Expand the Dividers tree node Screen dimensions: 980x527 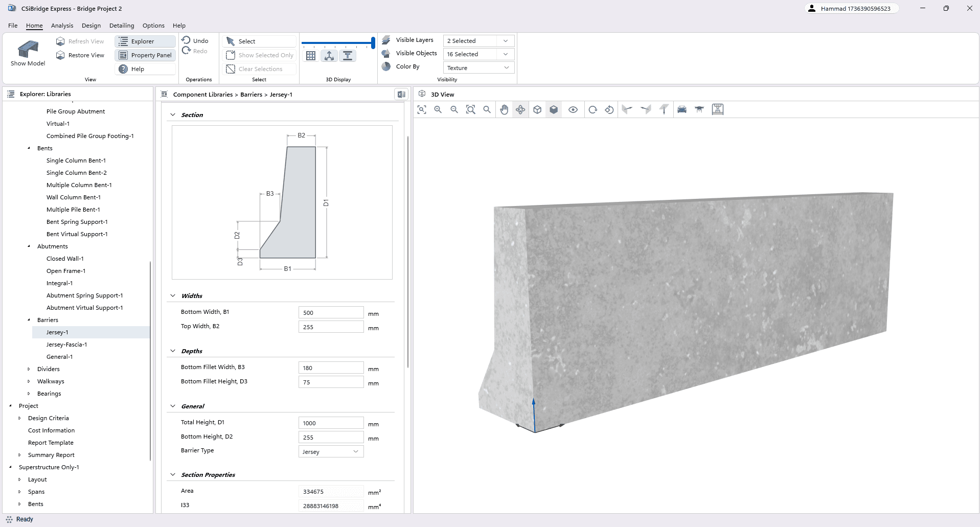pyautogui.click(x=29, y=369)
